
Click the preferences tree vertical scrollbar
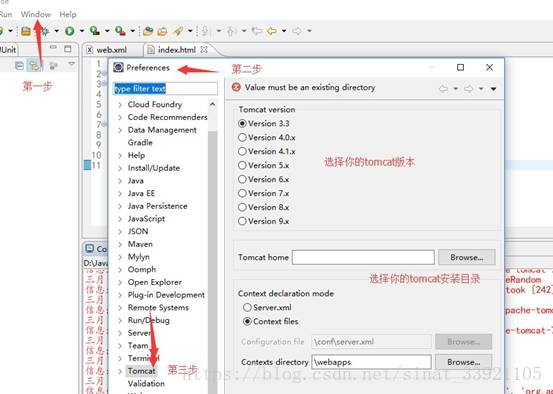212,262
